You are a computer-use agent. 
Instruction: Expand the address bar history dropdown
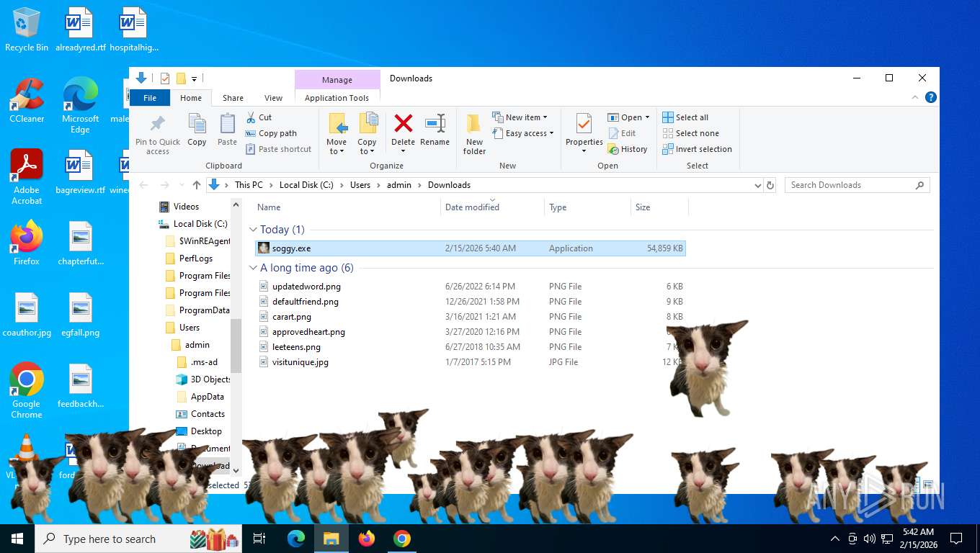tap(757, 185)
